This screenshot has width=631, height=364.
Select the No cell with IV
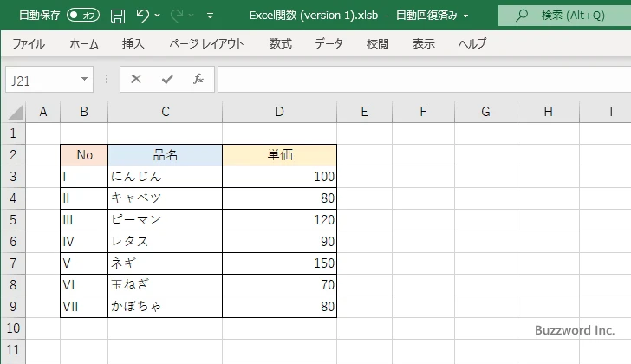click(x=84, y=242)
